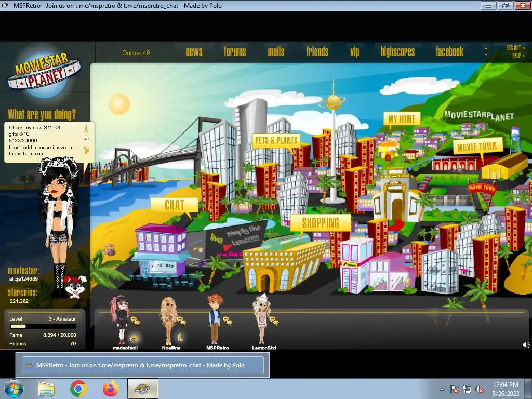The image size is (532, 399).
Task: Click the glowing gold pet icon near madeofsoil
Action: click(135, 337)
